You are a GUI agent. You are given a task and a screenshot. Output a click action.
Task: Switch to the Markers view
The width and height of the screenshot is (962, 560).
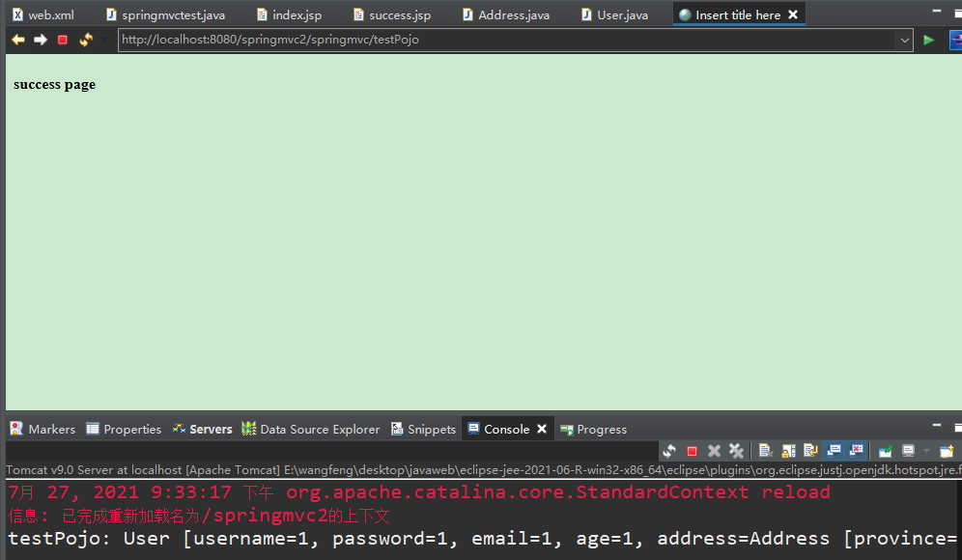point(42,429)
